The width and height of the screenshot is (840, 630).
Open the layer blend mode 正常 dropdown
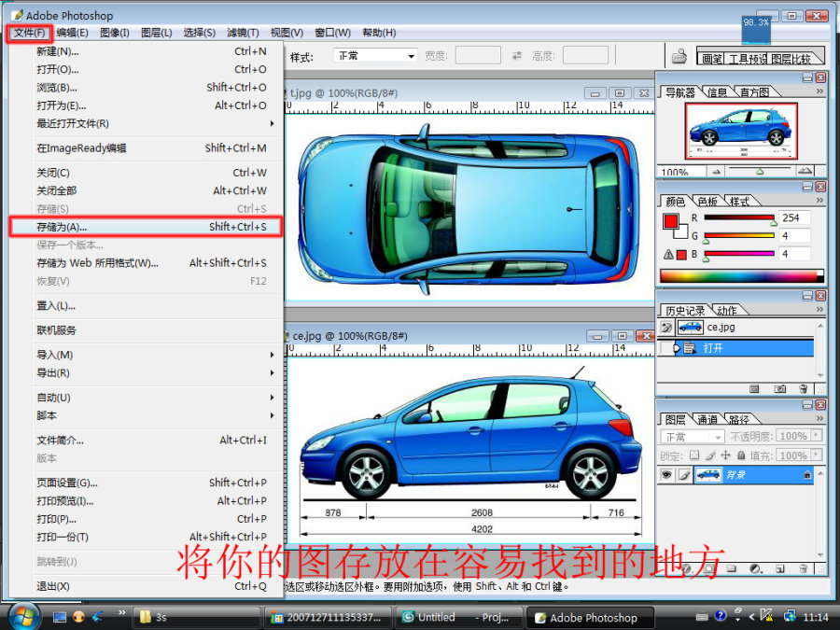point(693,437)
